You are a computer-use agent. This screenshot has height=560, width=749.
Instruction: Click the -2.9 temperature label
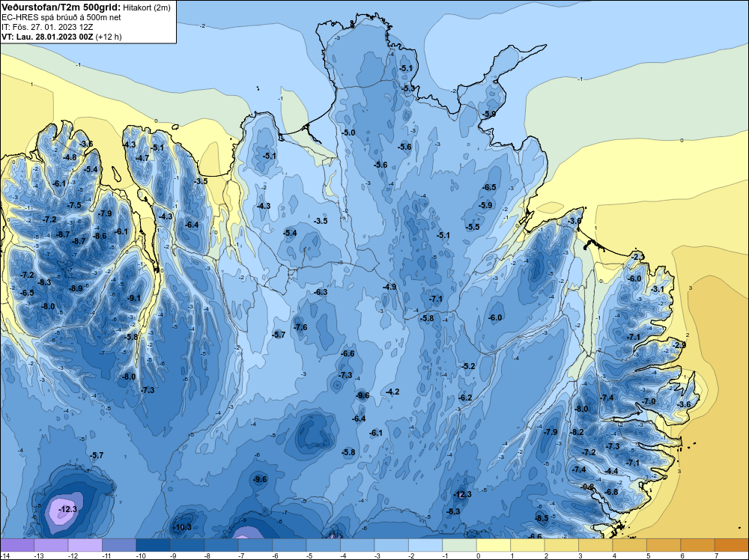coord(679,344)
